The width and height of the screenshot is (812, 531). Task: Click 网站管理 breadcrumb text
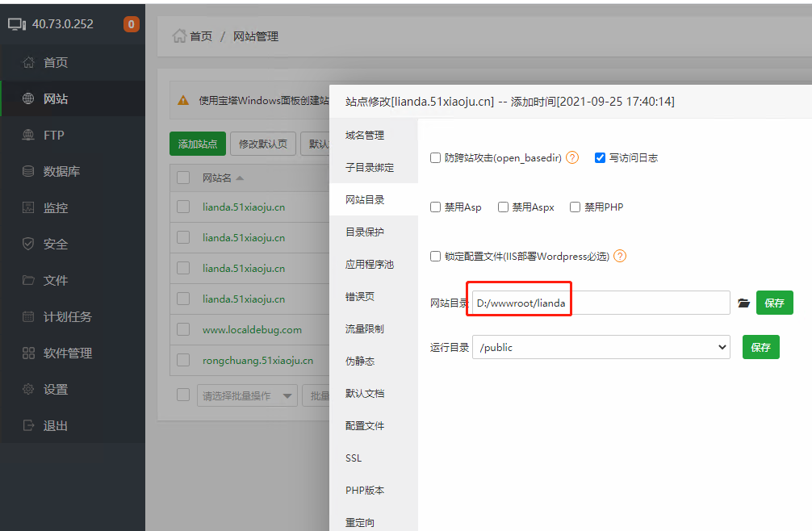256,36
